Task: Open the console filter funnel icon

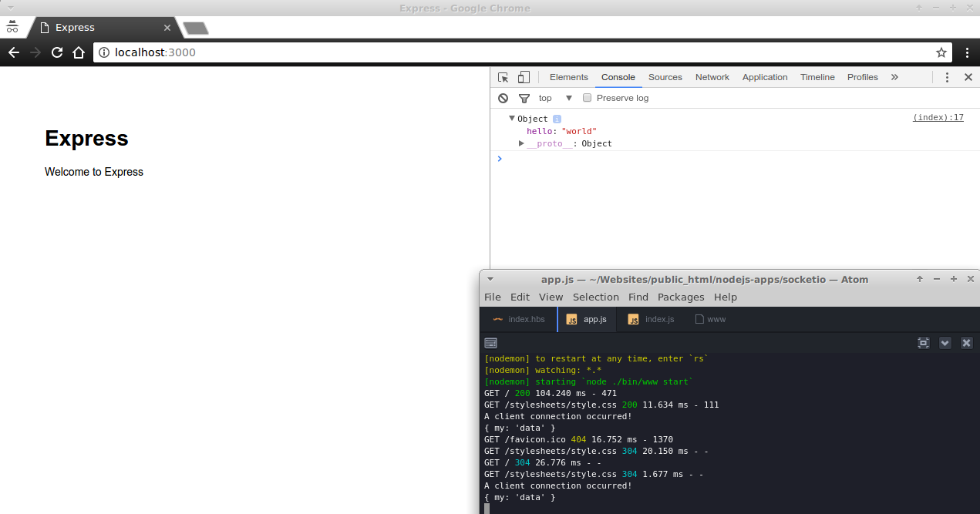Action: pos(524,98)
